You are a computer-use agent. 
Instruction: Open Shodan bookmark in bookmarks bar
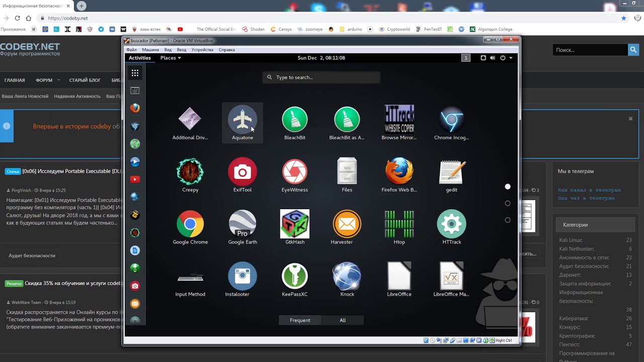254,29
